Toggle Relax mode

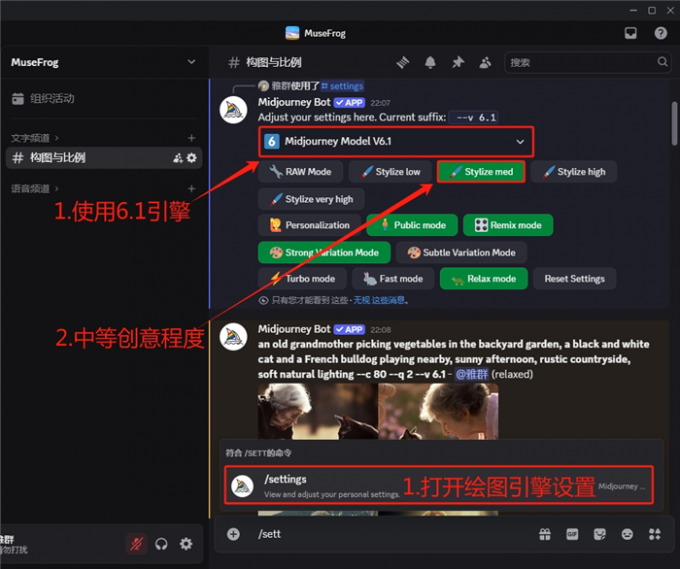(484, 278)
